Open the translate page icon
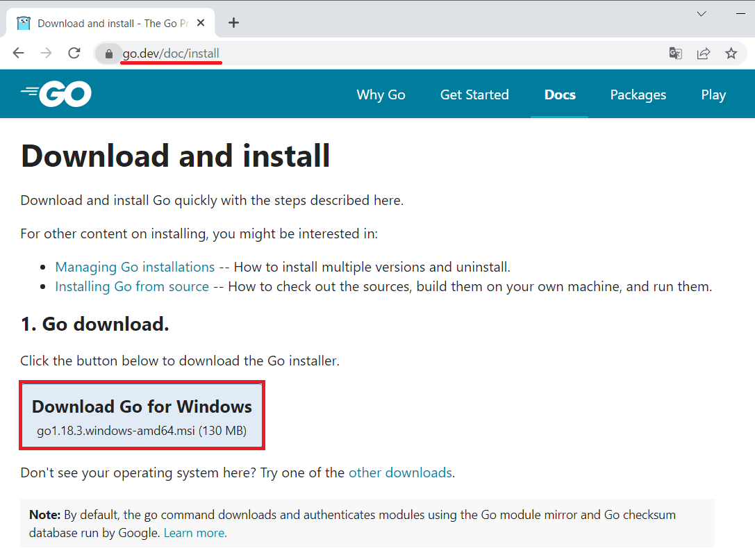The image size is (755, 560). click(676, 53)
